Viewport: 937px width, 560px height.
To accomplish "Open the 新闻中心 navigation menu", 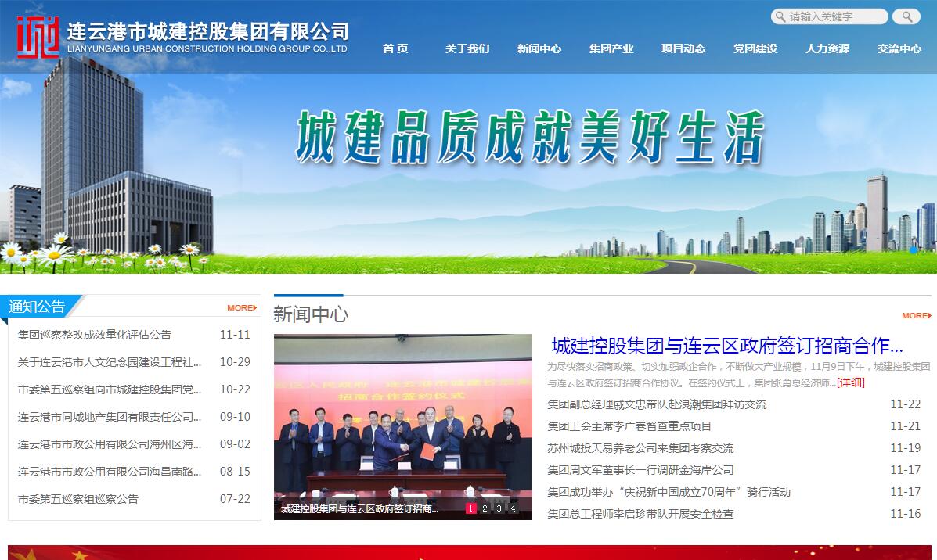I will pos(539,48).
